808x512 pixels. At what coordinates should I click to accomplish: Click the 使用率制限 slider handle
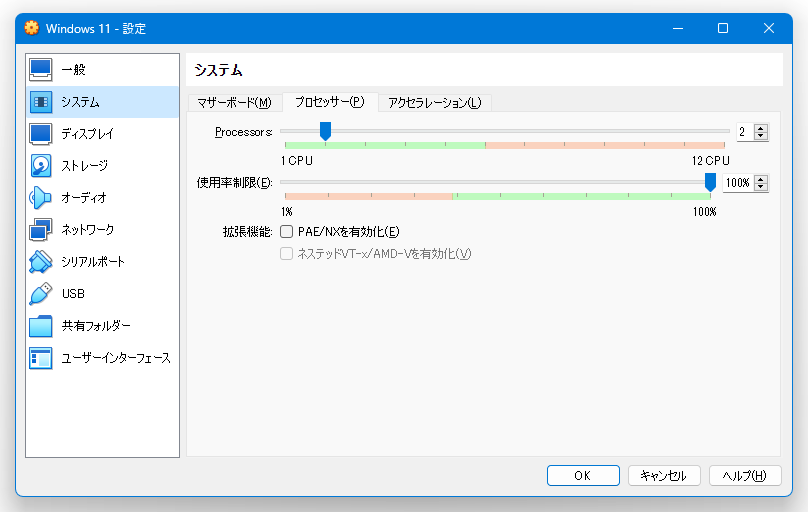[711, 182]
